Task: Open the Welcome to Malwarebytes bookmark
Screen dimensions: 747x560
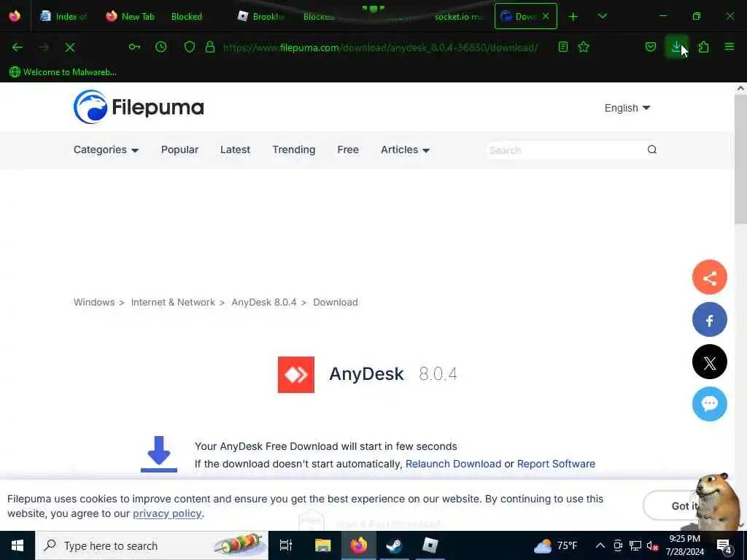Action: click(x=63, y=72)
